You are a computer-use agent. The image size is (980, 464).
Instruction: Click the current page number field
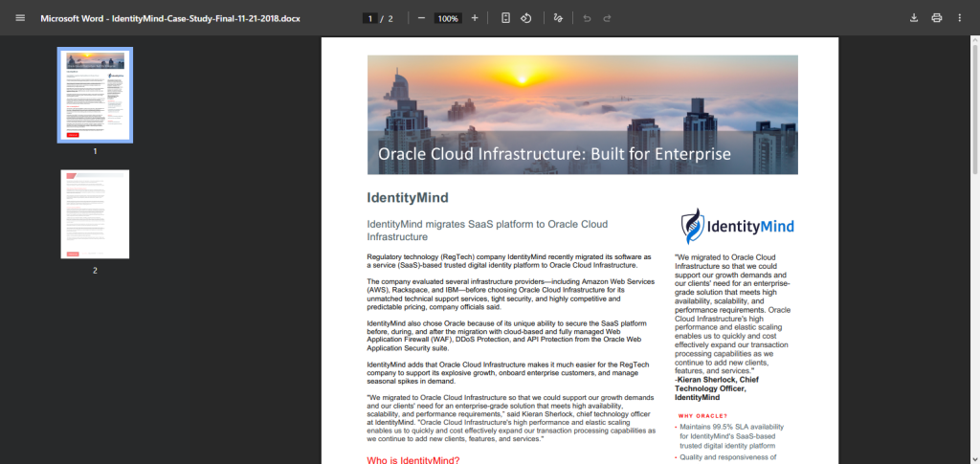click(370, 19)
